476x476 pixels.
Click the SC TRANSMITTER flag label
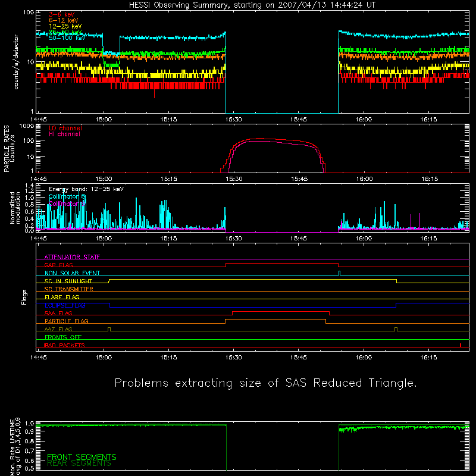[x=69, y=289]
